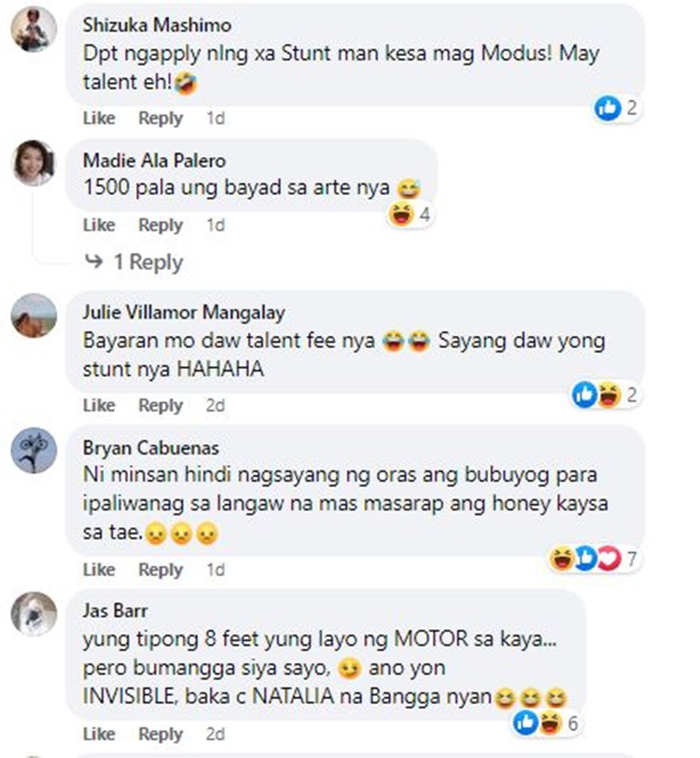Open reaction list on Bryan Cabuenas's comment
The image size is (700, 758).
coord(594,558)
